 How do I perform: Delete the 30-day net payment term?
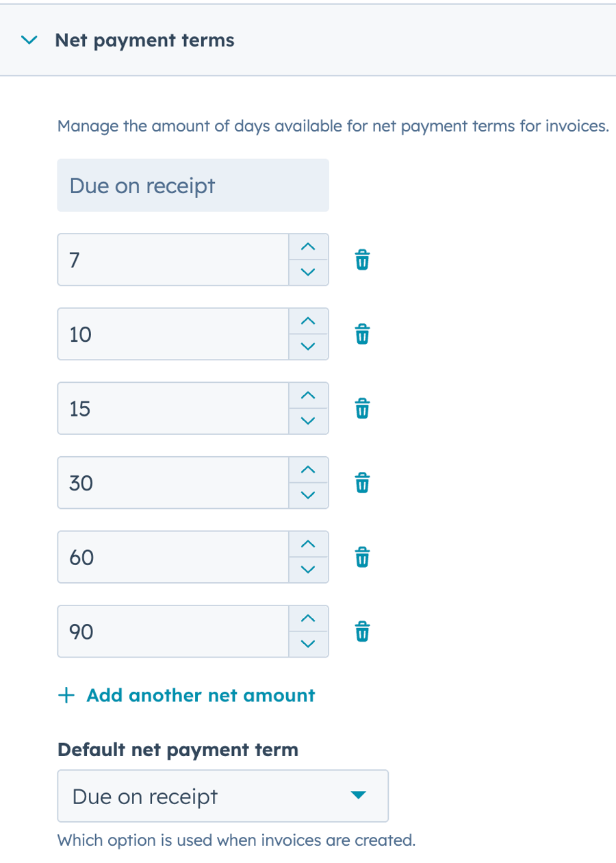361,482
